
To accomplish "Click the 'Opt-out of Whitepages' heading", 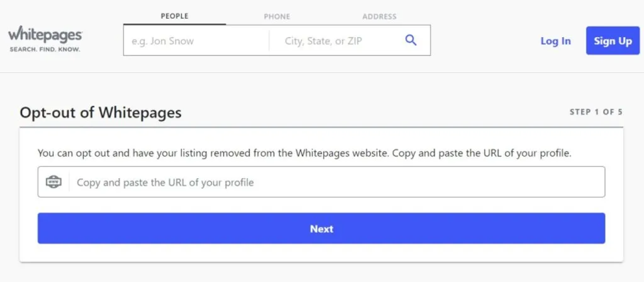I will [x=101, y=113].
